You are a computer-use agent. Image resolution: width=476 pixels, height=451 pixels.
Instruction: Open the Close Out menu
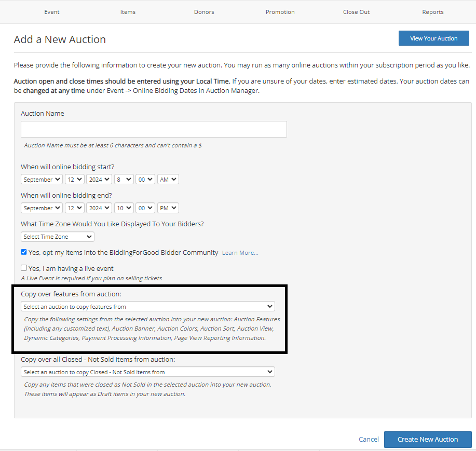(x=357, y=12)
